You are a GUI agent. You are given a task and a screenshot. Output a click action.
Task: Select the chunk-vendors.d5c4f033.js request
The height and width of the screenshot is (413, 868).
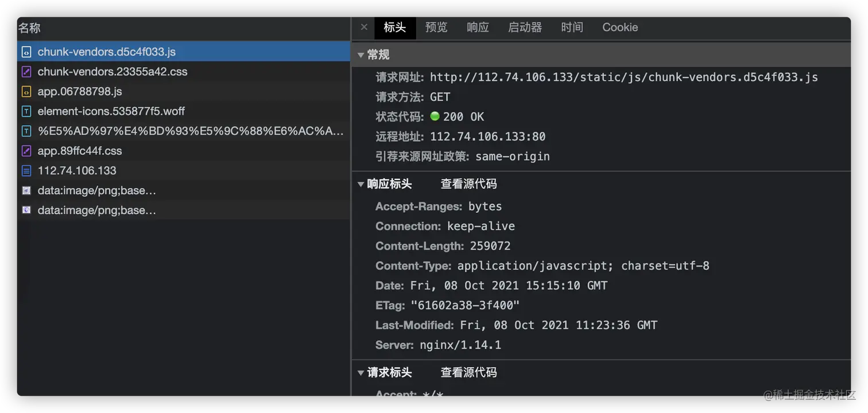(184, 52)
